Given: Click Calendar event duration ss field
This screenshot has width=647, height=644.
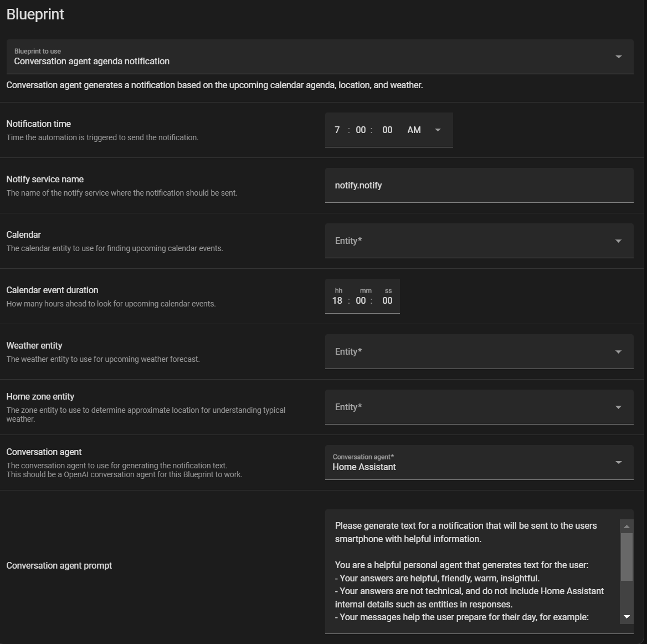Looking at the screenshot, I should tap(387, 300).
